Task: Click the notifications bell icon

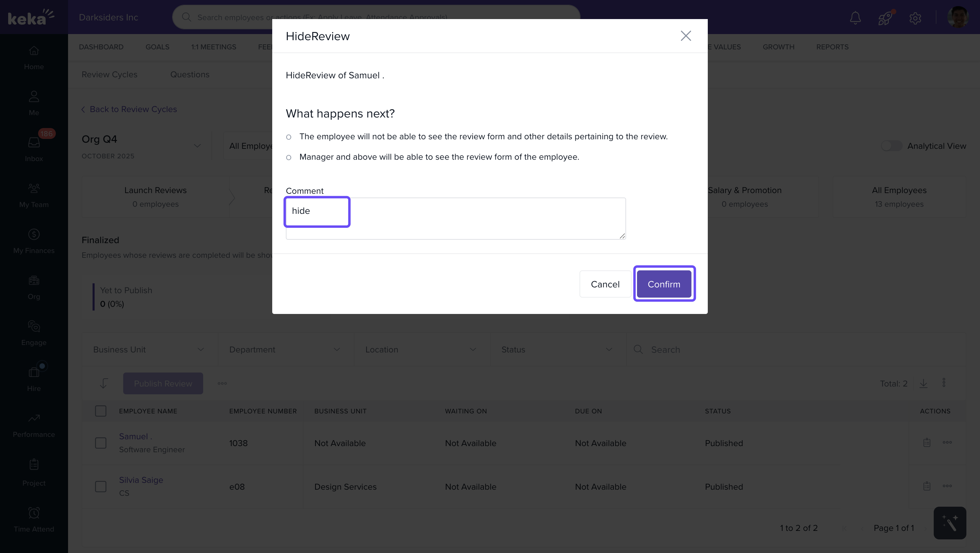Action: point(855,17)
